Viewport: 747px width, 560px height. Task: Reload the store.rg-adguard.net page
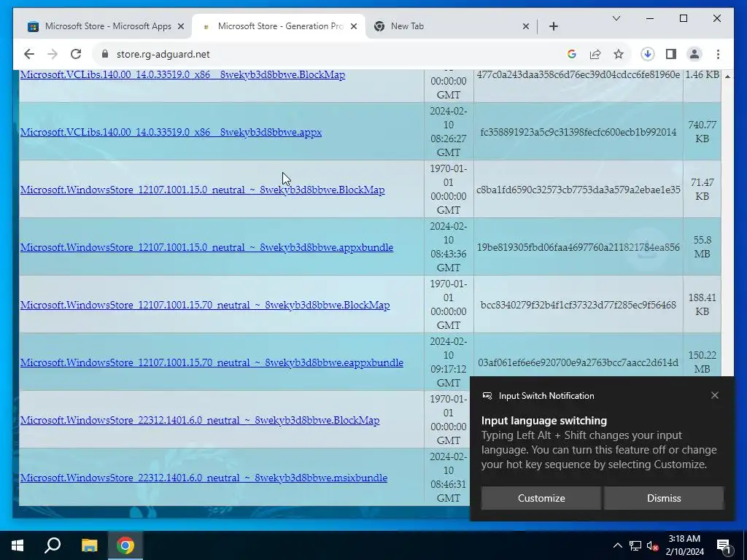click(76, 54)
